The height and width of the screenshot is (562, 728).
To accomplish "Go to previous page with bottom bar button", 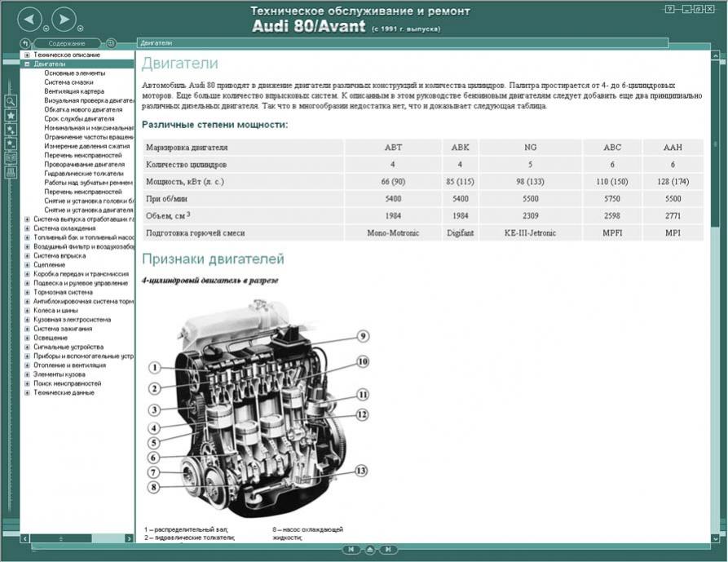I will [351, 550].
